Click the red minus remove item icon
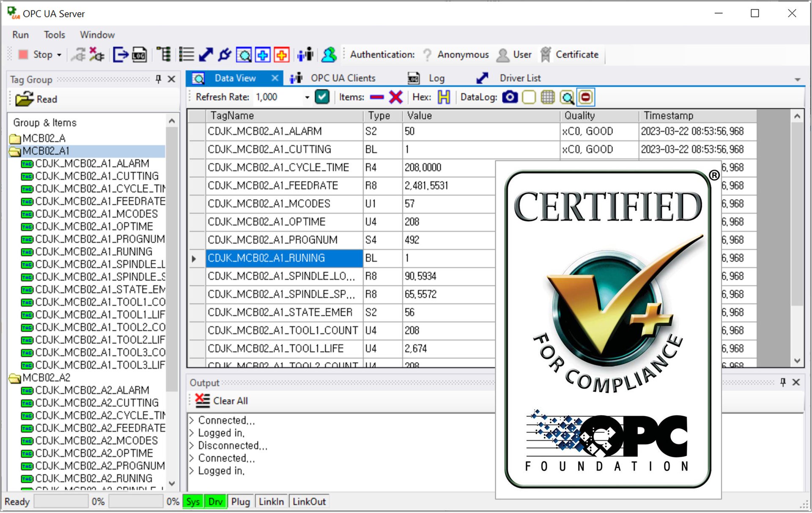This screenshot has height=513, width=812. click(x=376, y=97)
